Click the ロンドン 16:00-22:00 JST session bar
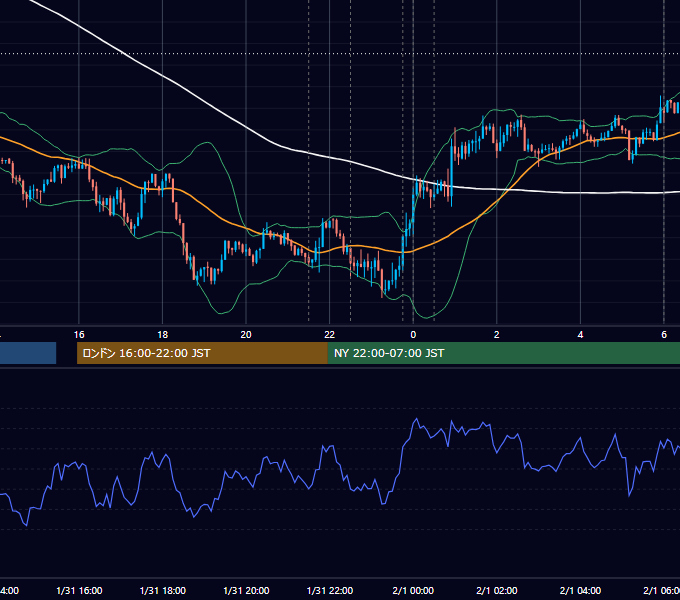The width and height of the screenshot is (680, 600). tap(202, 353)
